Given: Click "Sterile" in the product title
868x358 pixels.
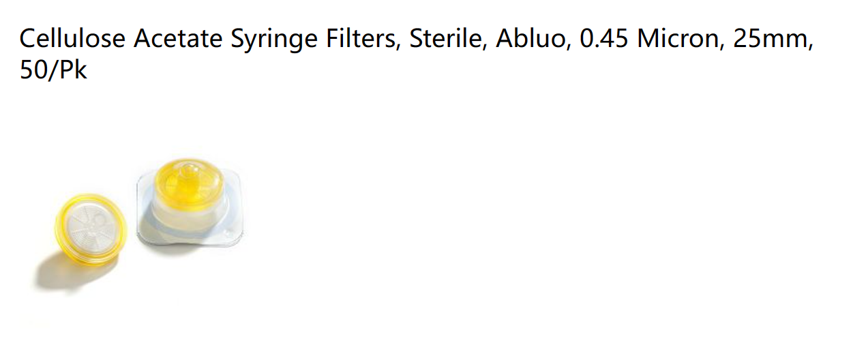Looking at the screenshot, I should [x=448, y=39].
